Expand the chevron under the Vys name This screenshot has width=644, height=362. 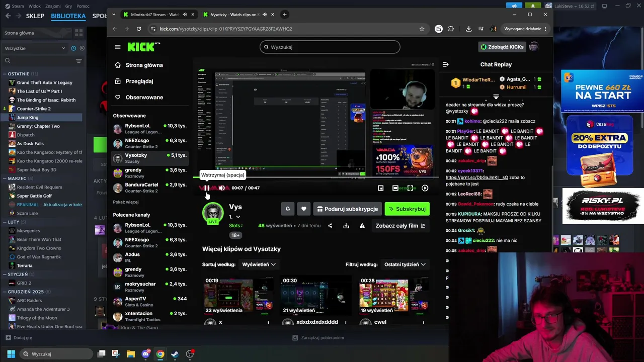[x=238, y=217]
